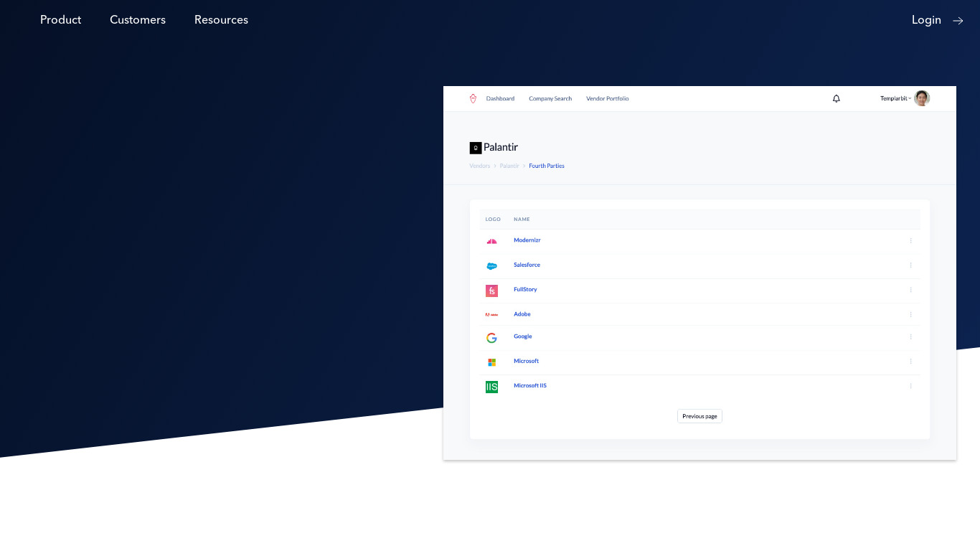Screen dimensions: 980x551
Task: Open the options menu for Google row
Action: point(911,336)
